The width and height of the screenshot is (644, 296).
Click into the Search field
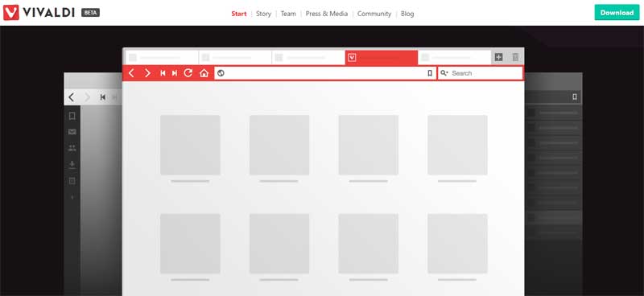click(481, 73)
